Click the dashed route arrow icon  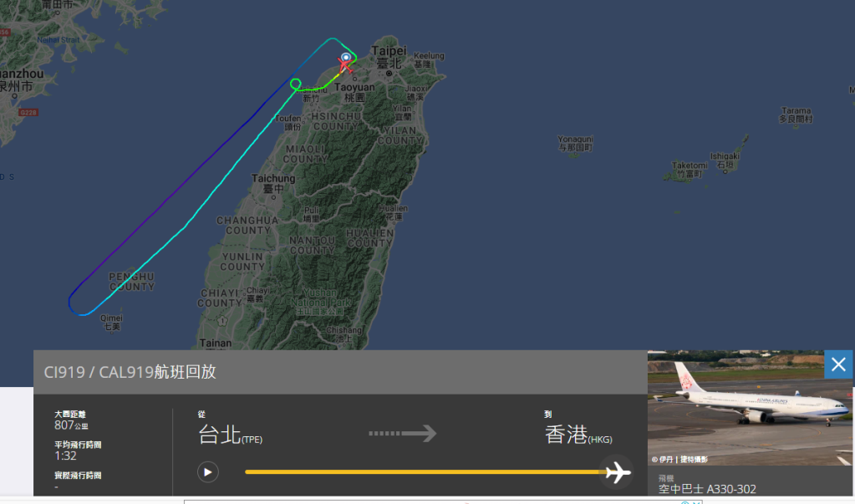[x=402, y=434]
